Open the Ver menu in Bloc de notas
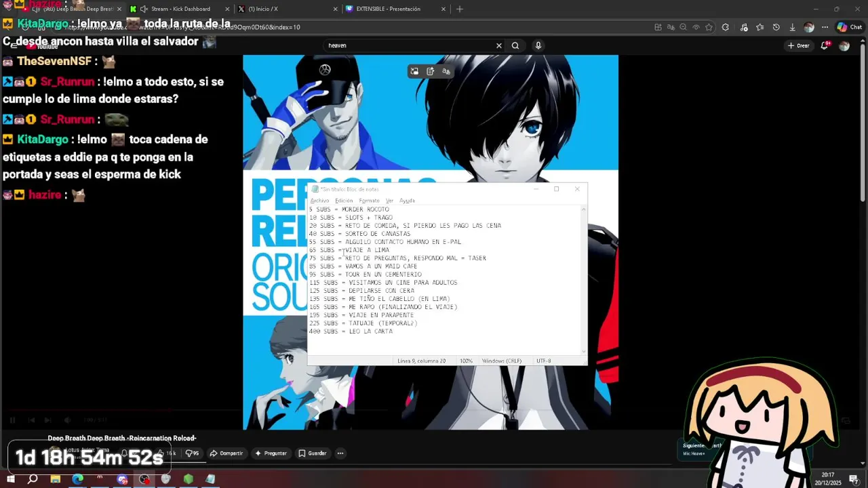 389,201
